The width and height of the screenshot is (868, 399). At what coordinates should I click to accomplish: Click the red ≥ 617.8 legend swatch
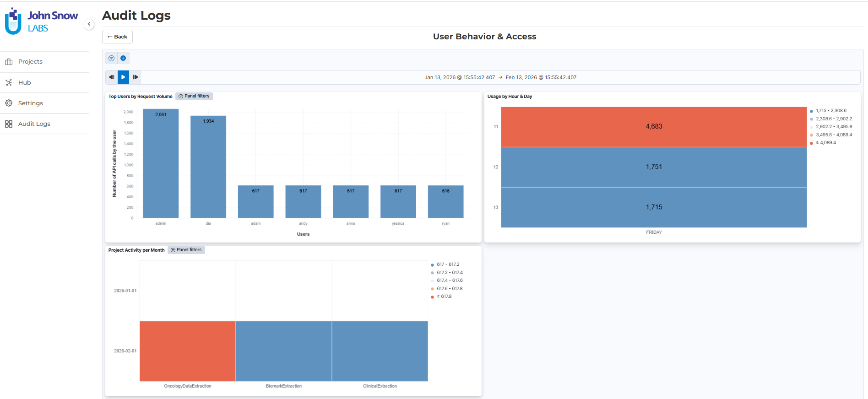click(432, 297)
